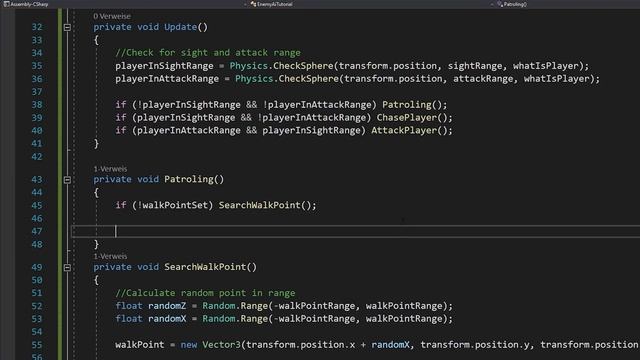Click the "//Calculate random point in range" comment
Image resolution: width=640 pixels, height=360 pixels.
pyautogui.click(x=205, y=293)
